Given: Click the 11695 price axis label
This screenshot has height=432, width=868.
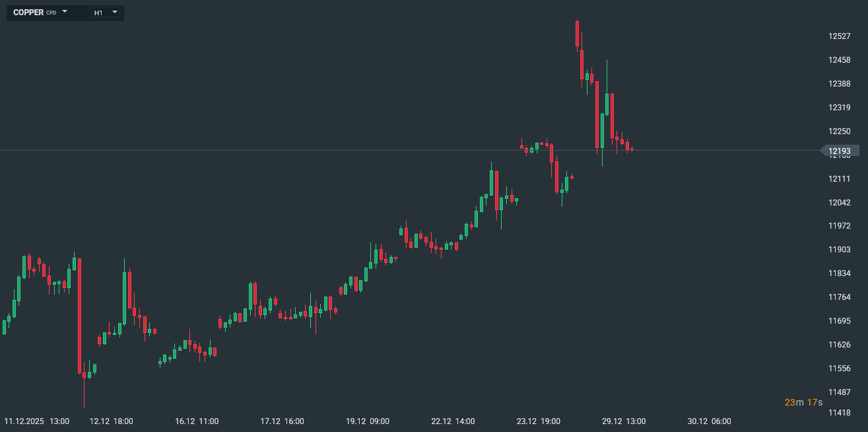Looking at the screenshot, I should coord(840,321).
